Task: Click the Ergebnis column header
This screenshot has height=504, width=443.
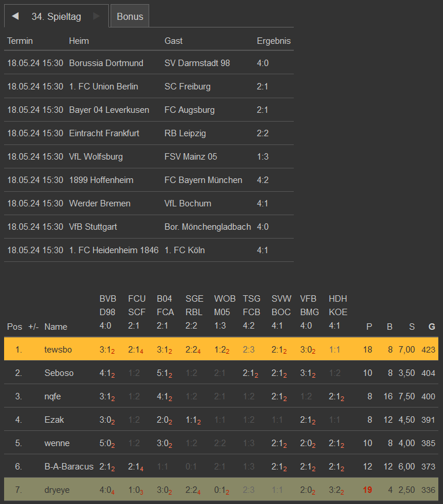Action: 273,41
